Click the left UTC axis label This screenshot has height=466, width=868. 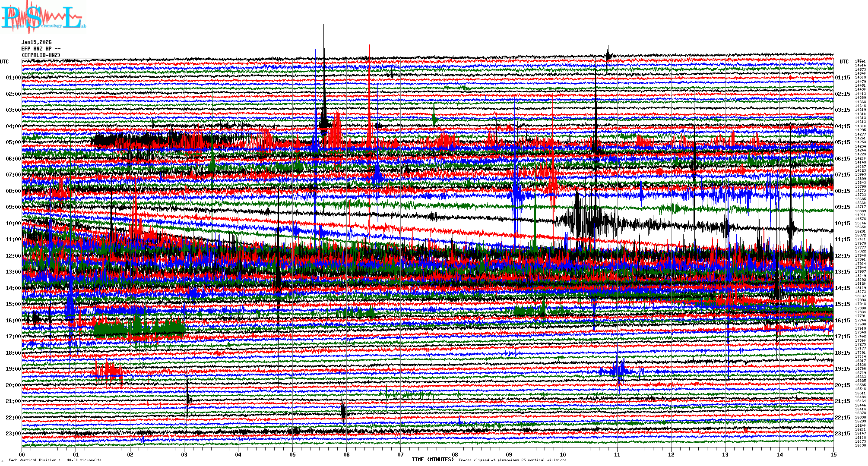pyautogui.click(x=4, y=62)
